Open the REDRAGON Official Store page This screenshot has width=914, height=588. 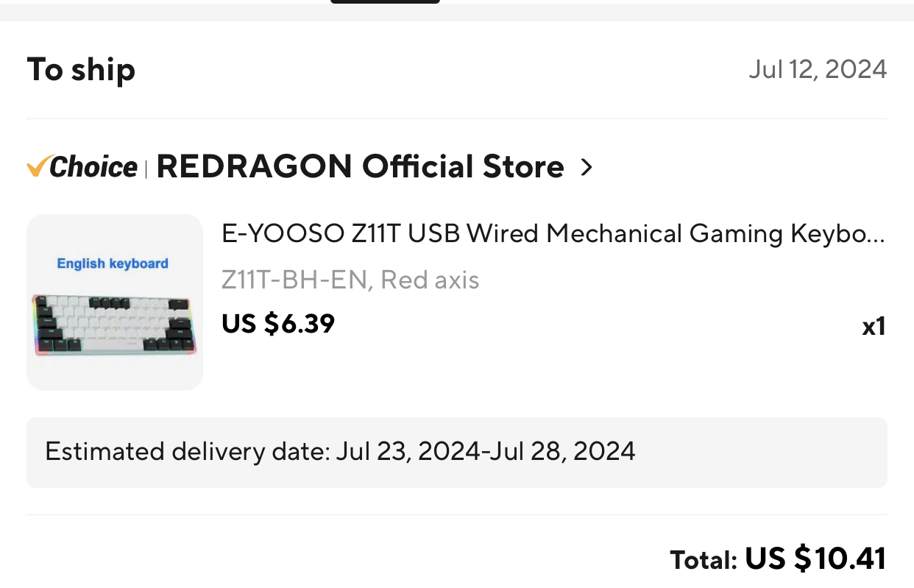360,167
